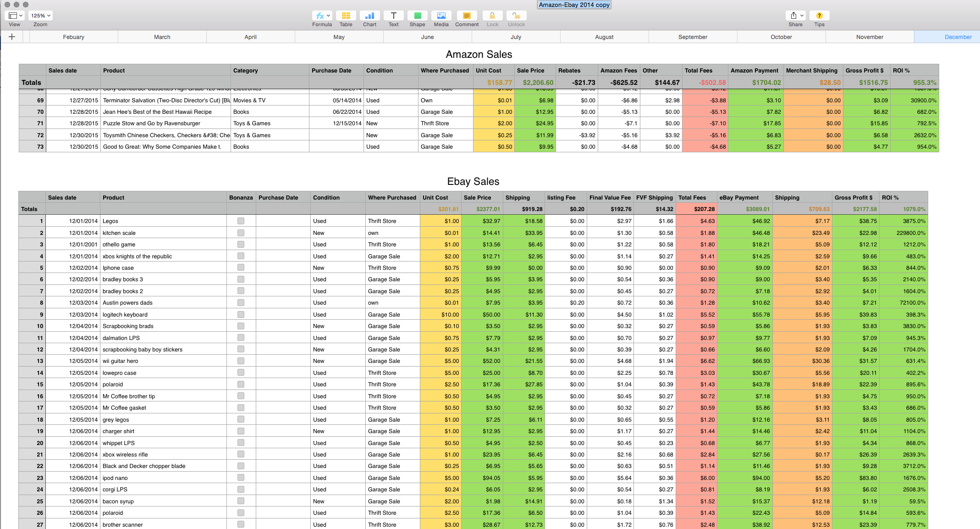Viewport: 980px width, 529px height.
Task: Toggle checkbox for eBay row 4
Action: 241,256
